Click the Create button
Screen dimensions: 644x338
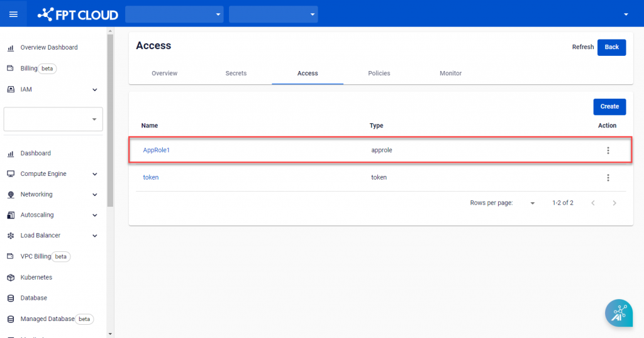tap(609, 107)
